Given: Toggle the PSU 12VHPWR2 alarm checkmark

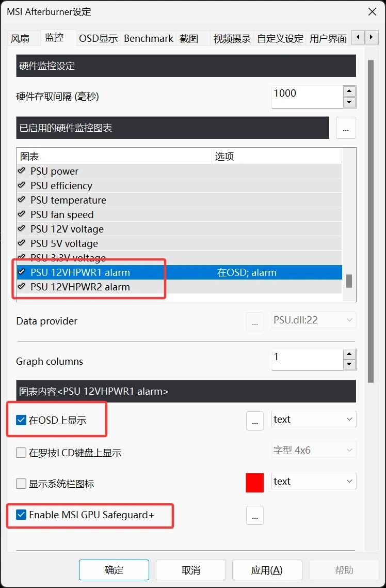Looking at the screenshot, I should (x=22, y=287).
